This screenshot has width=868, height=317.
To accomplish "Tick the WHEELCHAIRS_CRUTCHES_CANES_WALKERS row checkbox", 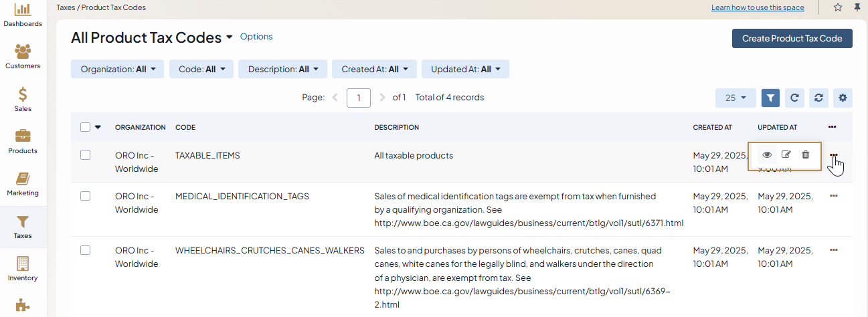I will tap(85, 250).
